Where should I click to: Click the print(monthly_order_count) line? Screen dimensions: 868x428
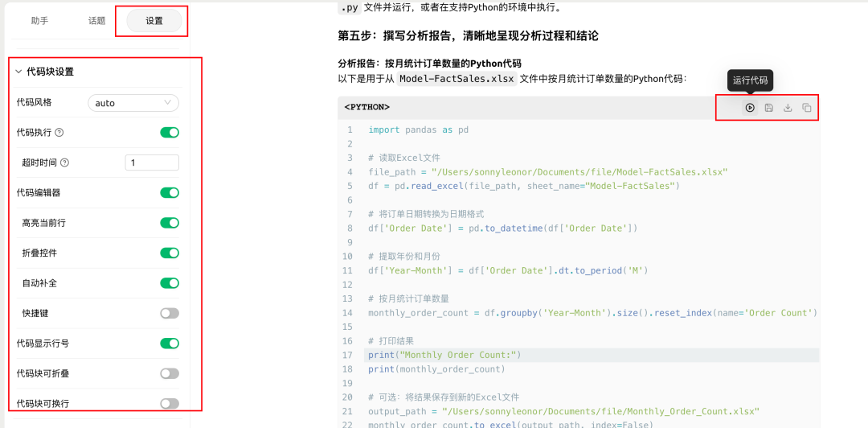436,368
